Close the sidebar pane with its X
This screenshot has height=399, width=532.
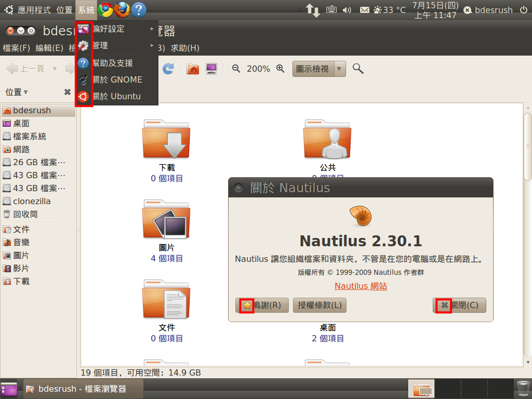[68, 92]
